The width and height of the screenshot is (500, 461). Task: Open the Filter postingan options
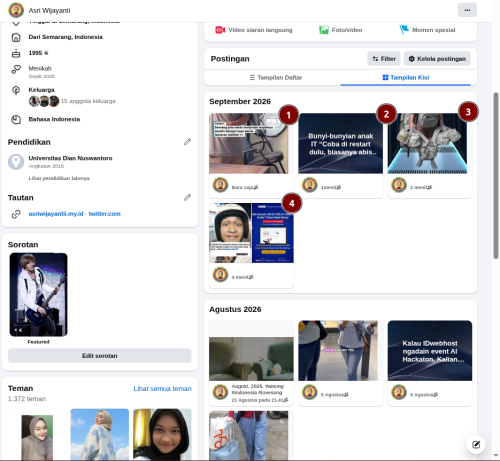click(x=384, y=59)
